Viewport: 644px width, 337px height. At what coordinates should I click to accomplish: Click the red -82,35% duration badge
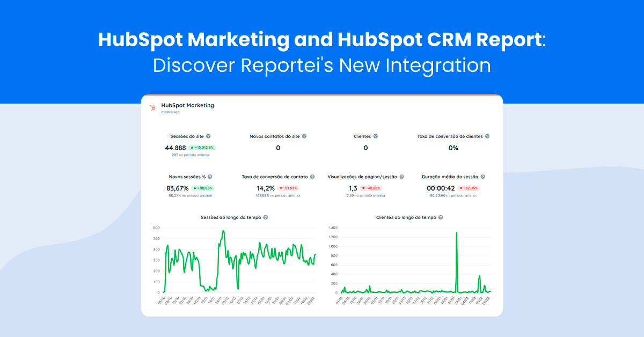coord(469,187)
